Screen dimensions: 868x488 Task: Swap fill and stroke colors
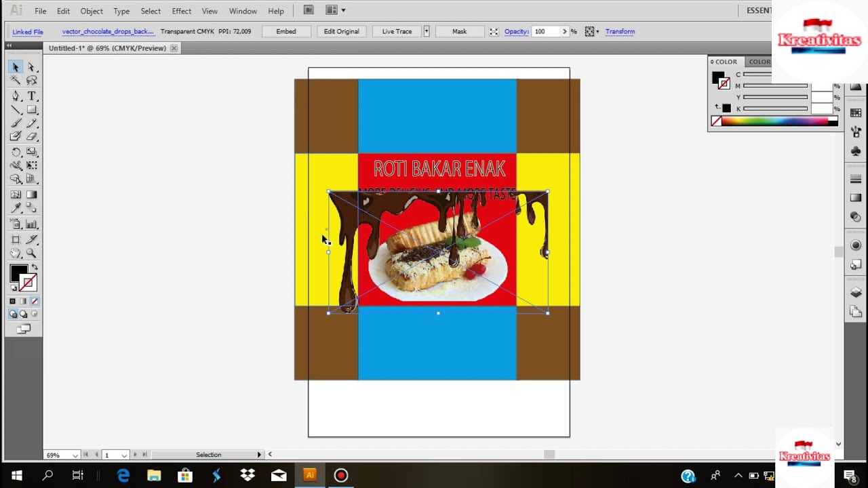35,267
